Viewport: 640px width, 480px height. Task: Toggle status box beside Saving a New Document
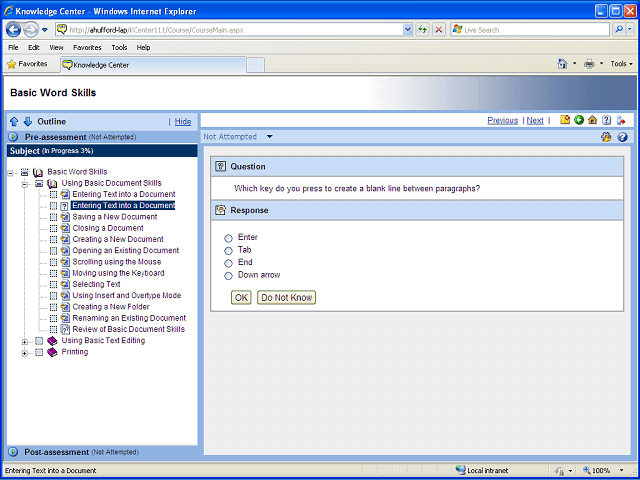(x=53, y=217)
